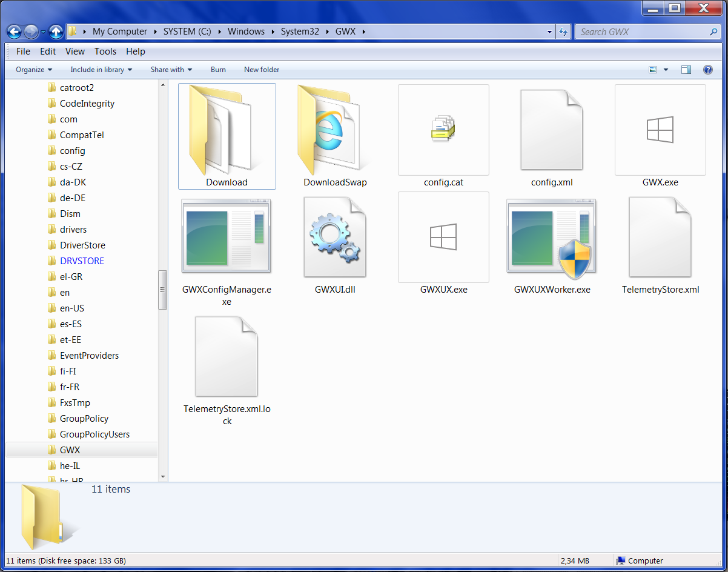
Task: Expand the address bar history dropdown
Action: coord(550,32)
